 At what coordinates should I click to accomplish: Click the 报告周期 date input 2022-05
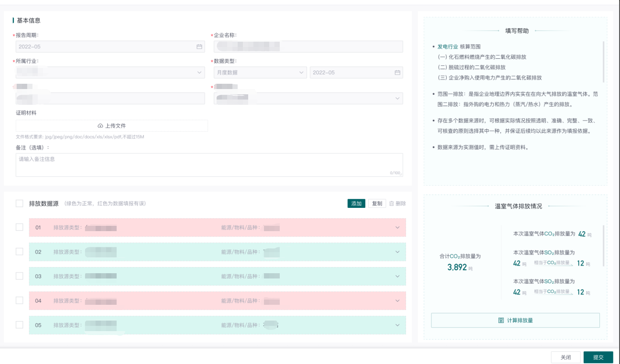[x=110, y=46]
